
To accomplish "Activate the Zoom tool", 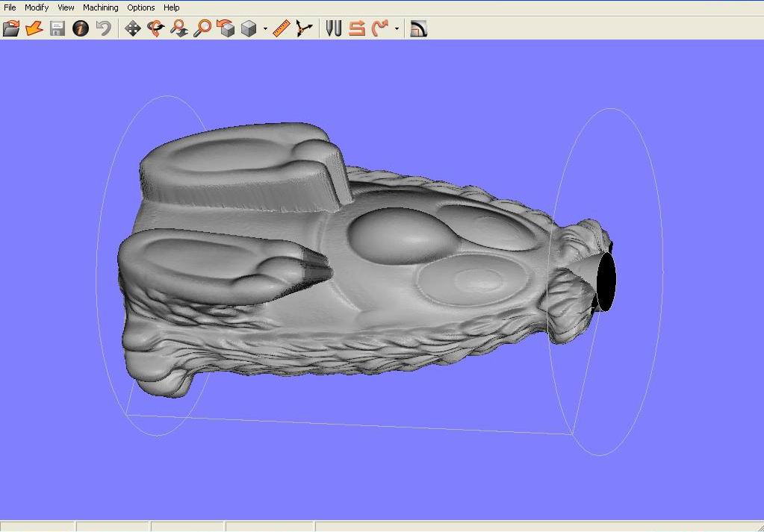I will point(180,28).
